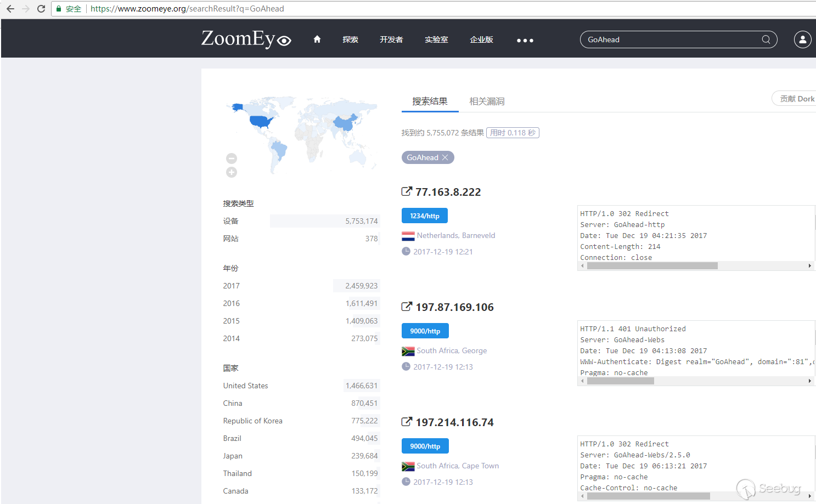816x504 pixels.
Task: Open the 197.214.116.74 result link
Action: (455, 422)
